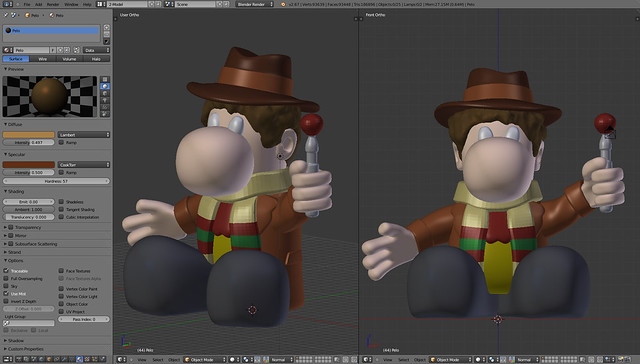The width and height of the screenshot is (640, 364).
Task: Open the Add menu
Action: click(38, 4)
